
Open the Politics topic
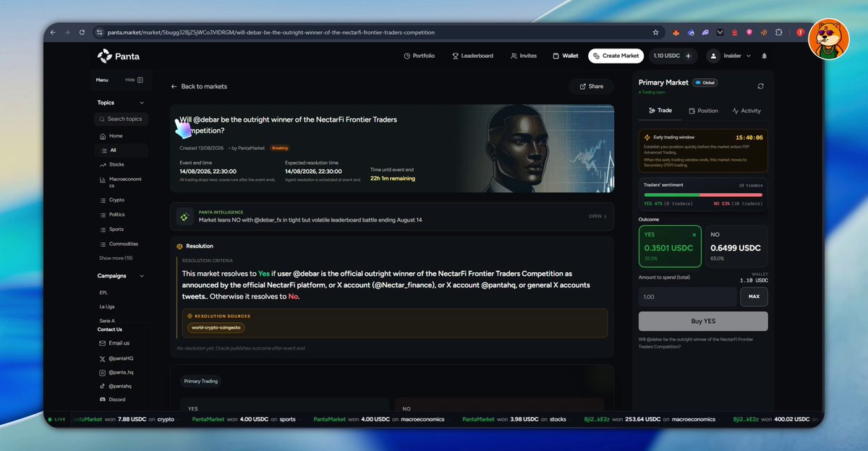pyautogui.click(x=116, y=214)
